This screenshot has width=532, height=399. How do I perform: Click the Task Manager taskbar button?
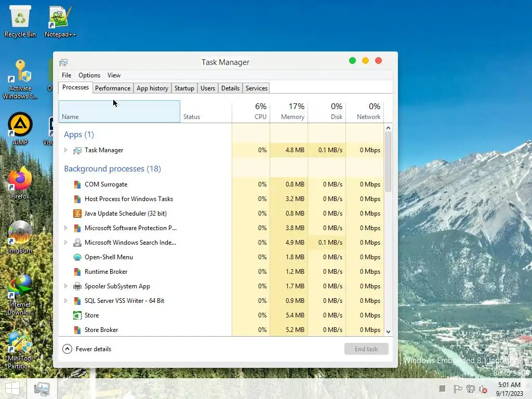[x=42, y=389]
